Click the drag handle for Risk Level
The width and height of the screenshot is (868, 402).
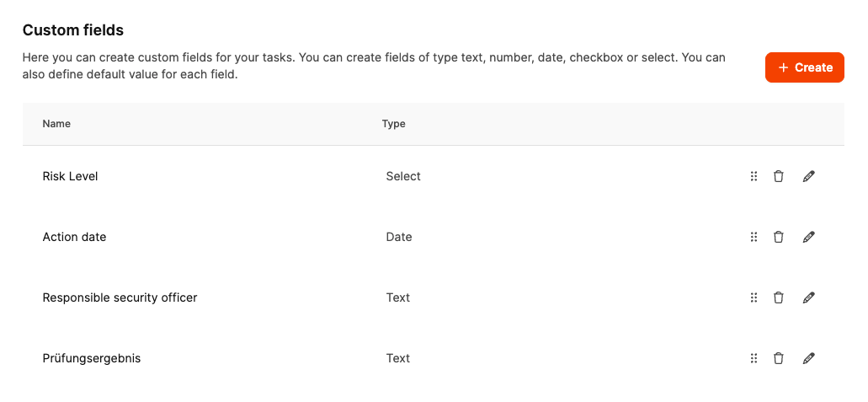(754, 176)
